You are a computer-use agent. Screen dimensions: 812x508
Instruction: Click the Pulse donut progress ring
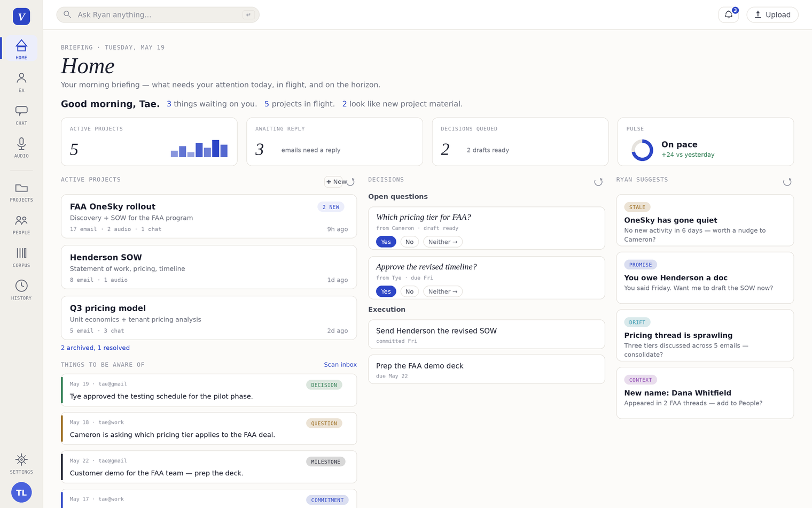pos(642,150)
